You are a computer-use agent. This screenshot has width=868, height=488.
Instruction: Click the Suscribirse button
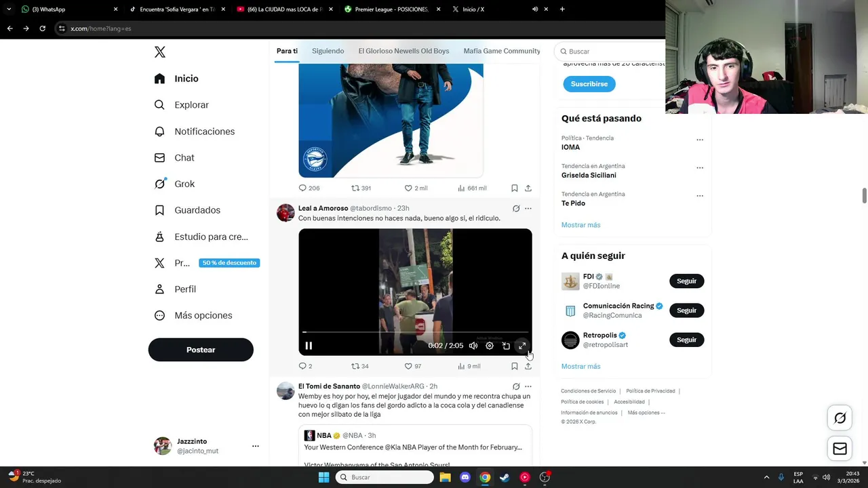tap(589, 84)
